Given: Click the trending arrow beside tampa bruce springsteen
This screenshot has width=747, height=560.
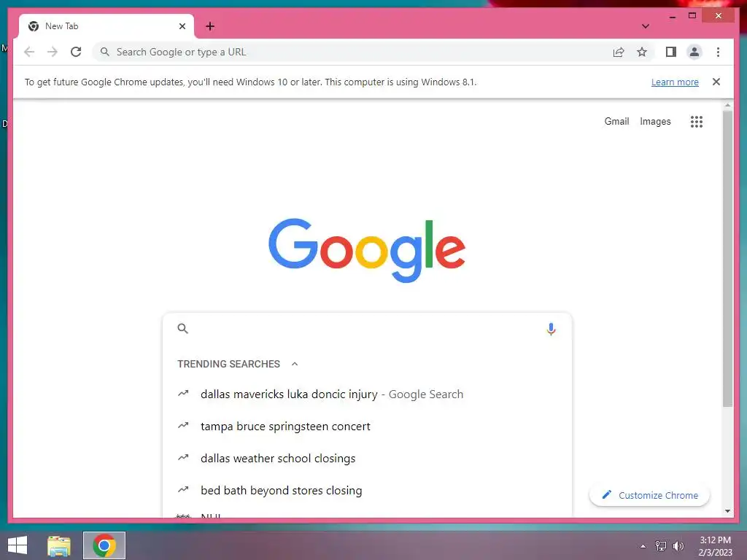Looking at the screenshot, I should (183, 425).
